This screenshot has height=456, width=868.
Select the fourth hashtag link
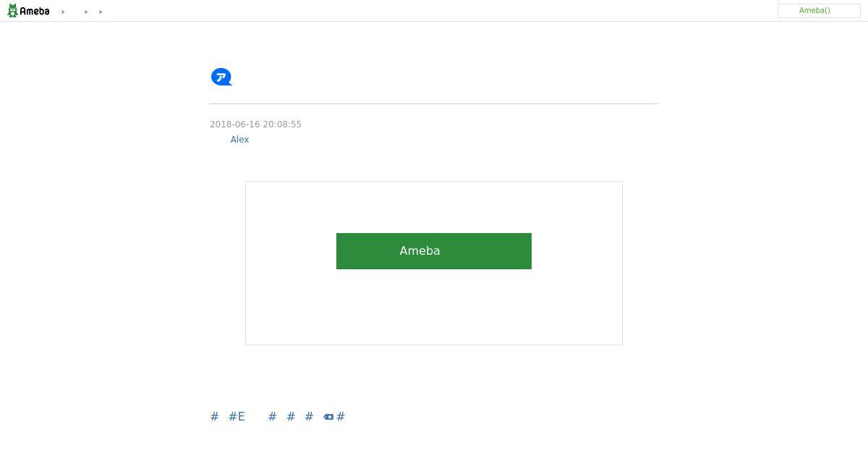pyautogui.click(x=291, y=416)
